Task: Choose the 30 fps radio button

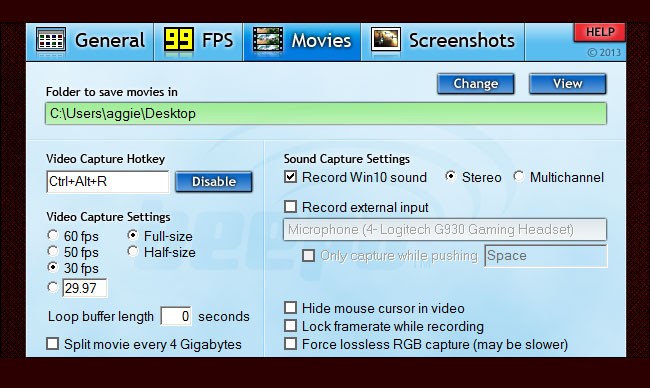Action: point(53,267)
